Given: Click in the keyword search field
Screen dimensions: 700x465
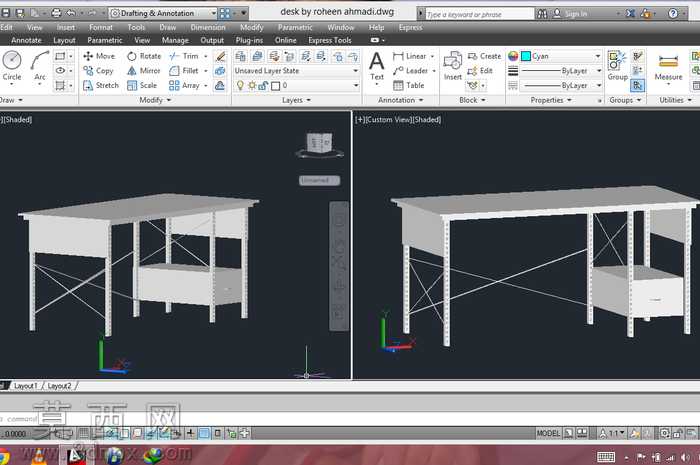Looking at the screenshot, I should pos(479,14).
